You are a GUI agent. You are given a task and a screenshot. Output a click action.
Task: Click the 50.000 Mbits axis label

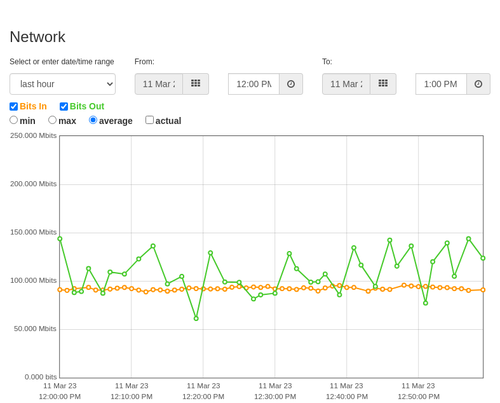(x=35, y=329)
